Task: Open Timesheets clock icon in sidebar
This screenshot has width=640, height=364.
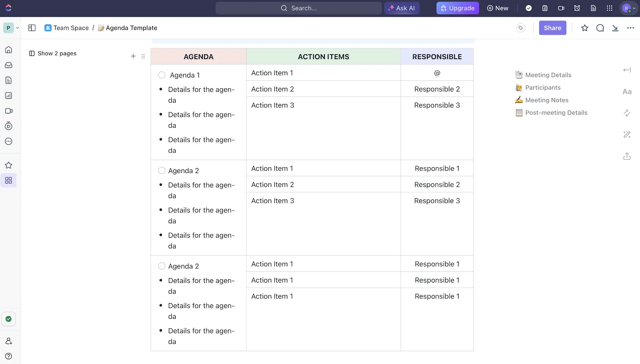Action: click(x=8, y=126)
